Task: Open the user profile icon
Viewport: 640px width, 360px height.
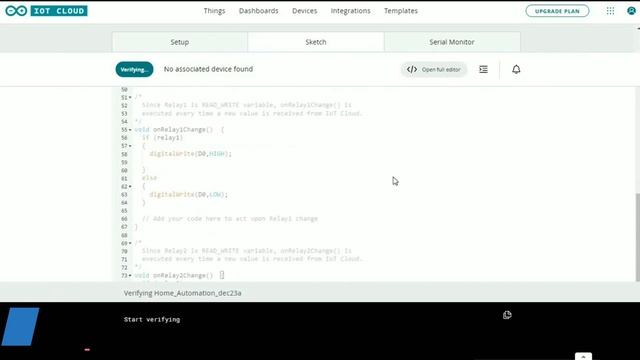Action: click(631, 11)
